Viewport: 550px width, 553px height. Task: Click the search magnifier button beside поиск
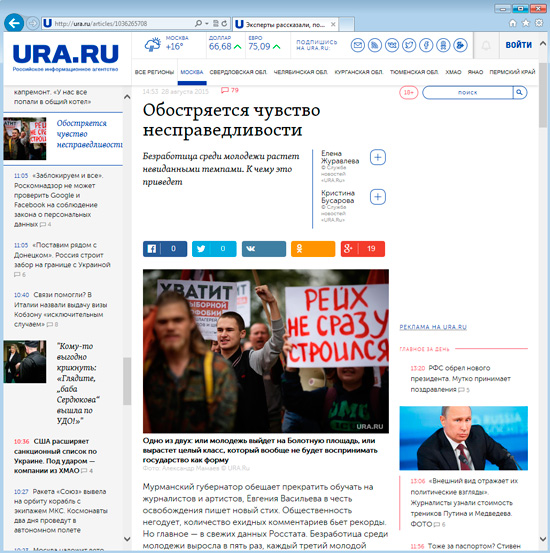519,92
